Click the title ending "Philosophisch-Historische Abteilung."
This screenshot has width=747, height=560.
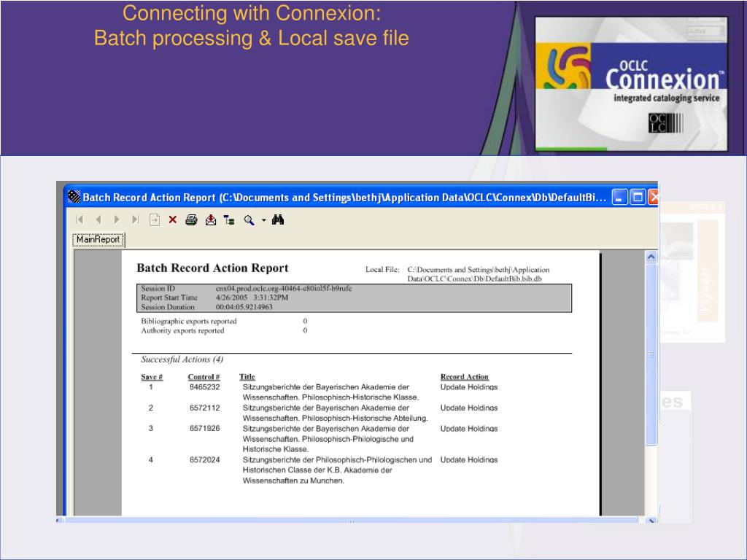336,413
